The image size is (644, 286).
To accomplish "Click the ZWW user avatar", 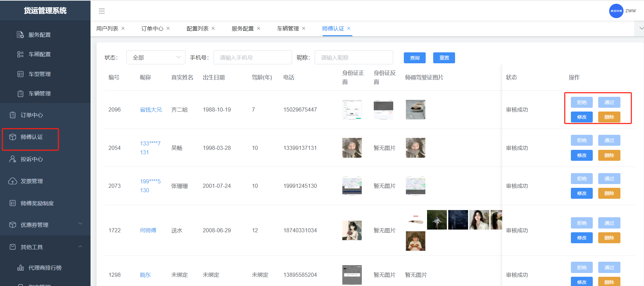I will (x=616, y=11).
